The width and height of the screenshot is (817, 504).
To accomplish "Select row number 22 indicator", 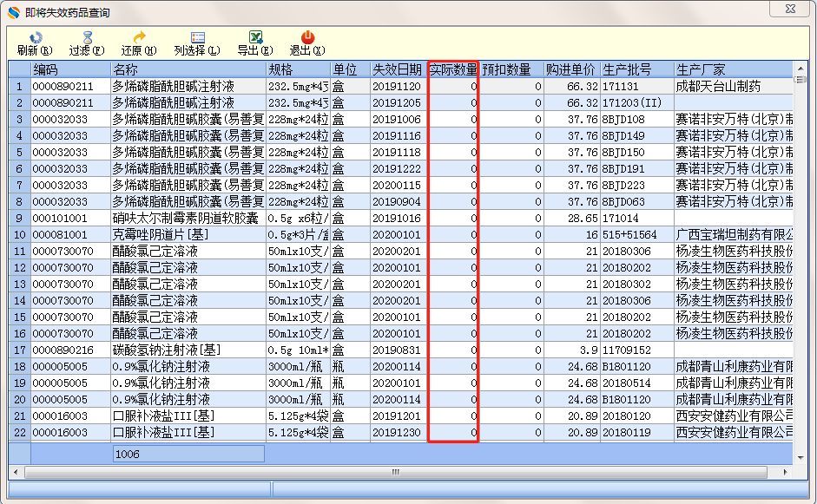I will 20,433.
